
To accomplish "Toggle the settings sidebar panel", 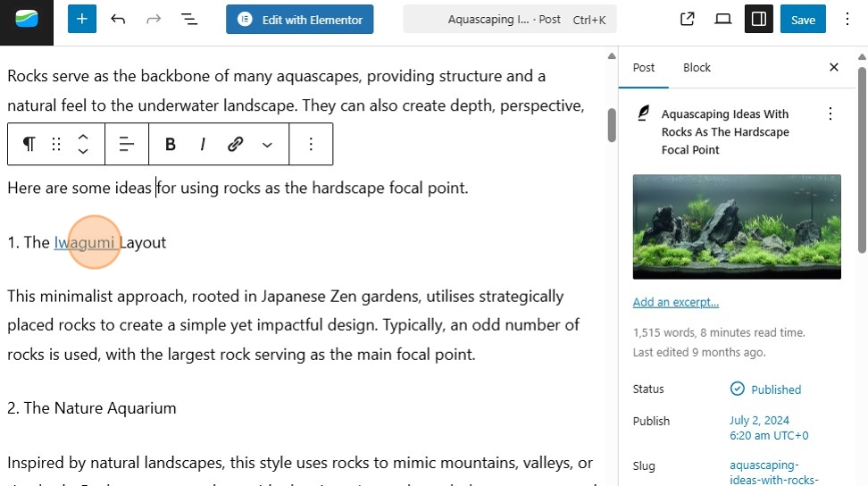I will click(758, 19).
